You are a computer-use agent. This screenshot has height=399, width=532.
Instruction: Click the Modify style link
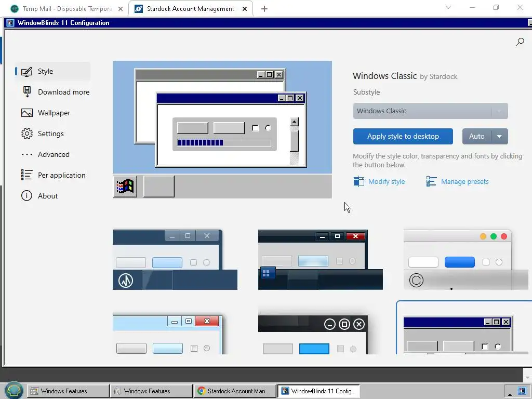(x=387, y=181)
